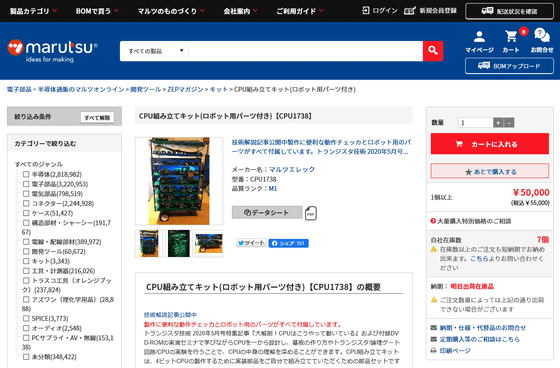Expand the ご利用ガイド menu

tap(300, 11)
